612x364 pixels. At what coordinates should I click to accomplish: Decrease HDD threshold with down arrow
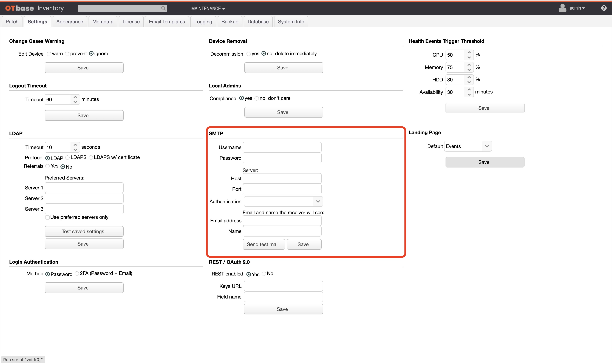pos(469,82)
